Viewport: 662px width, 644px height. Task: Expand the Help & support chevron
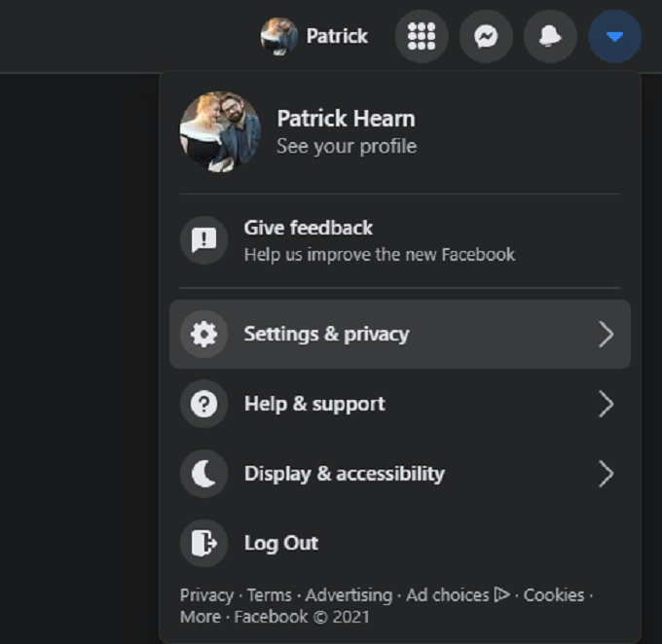(x=606, y=405)
